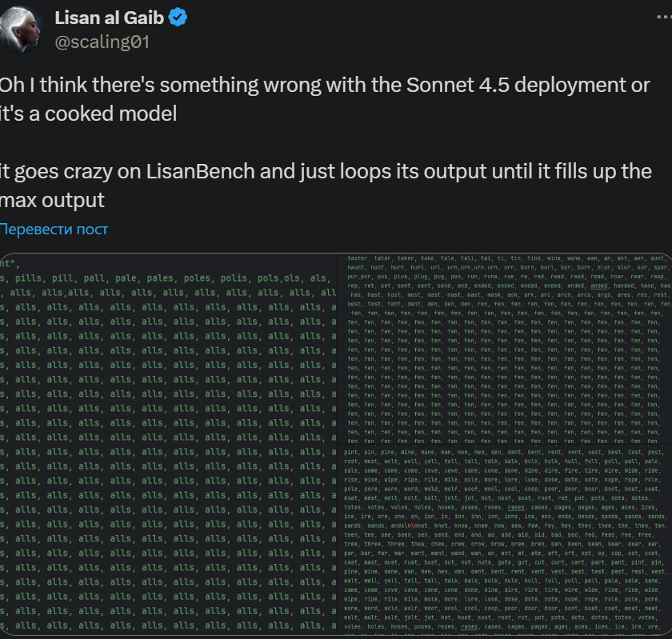Click the "pills, pill, pall, pale" line in the left image
Viewport: 672px width, 639px height.
120,278
